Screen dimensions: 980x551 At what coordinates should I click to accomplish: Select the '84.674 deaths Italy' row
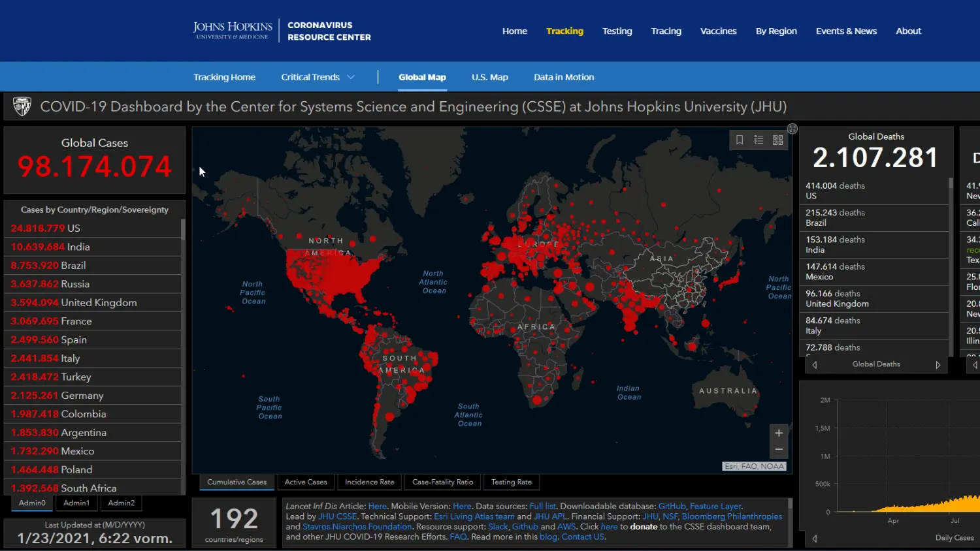pos(874,326)
